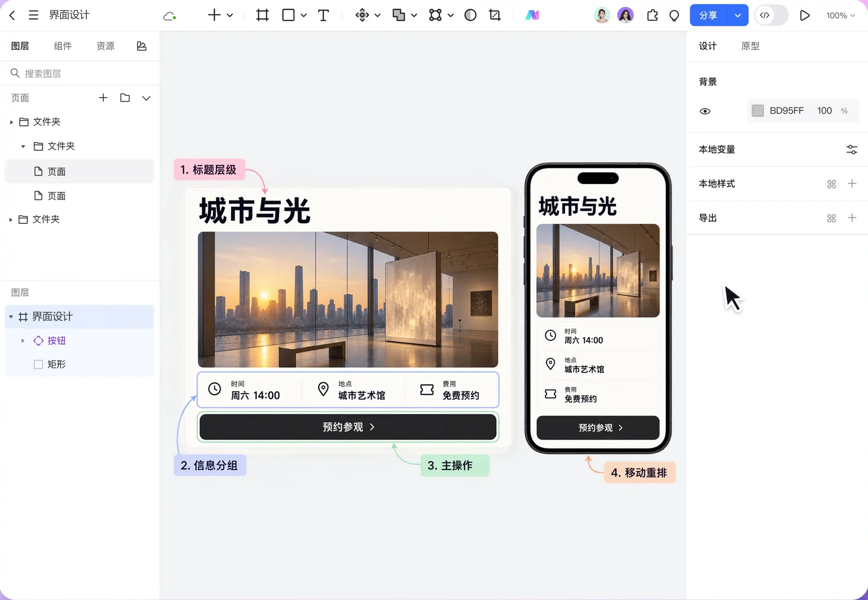Click the BD95FF background color swatch
The height and width of the screenshot is (600, 868).
758,111
